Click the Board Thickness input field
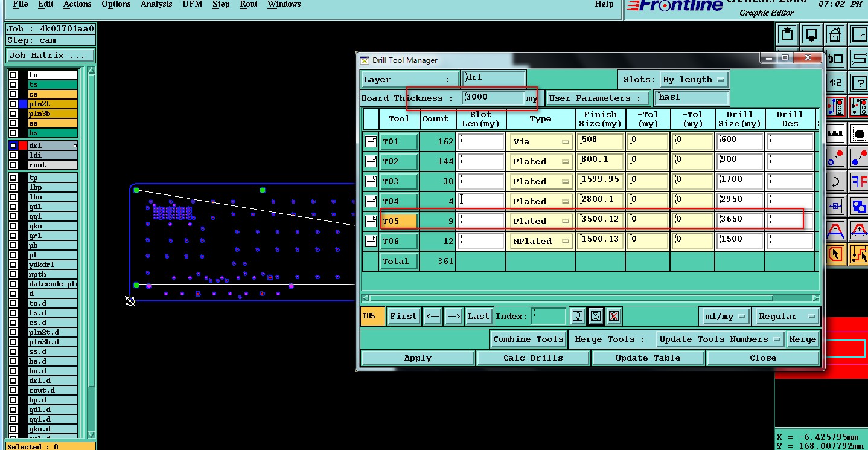This screenshot has height=450, width=868. coord(493,98)
